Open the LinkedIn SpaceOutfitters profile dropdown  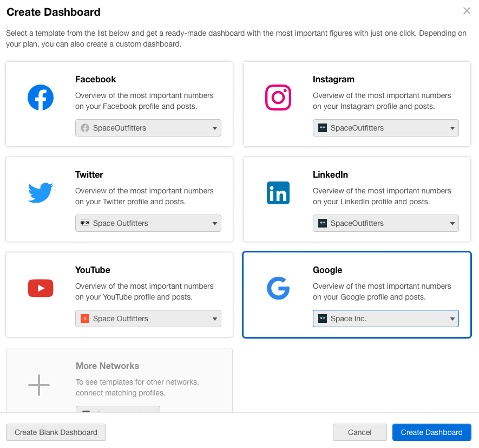tap(386, 223)
